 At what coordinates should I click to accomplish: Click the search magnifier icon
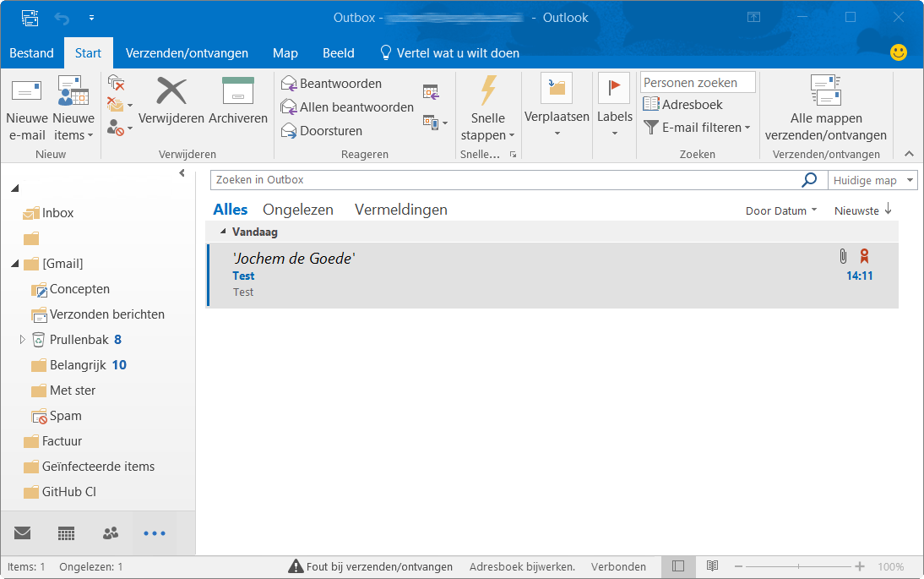point(810,180)
